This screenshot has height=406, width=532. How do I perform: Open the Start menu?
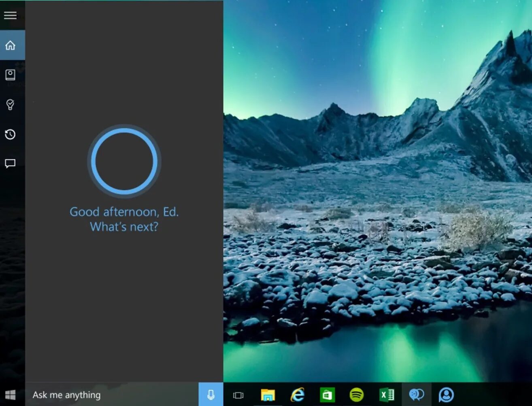click(x=11, y=394)
